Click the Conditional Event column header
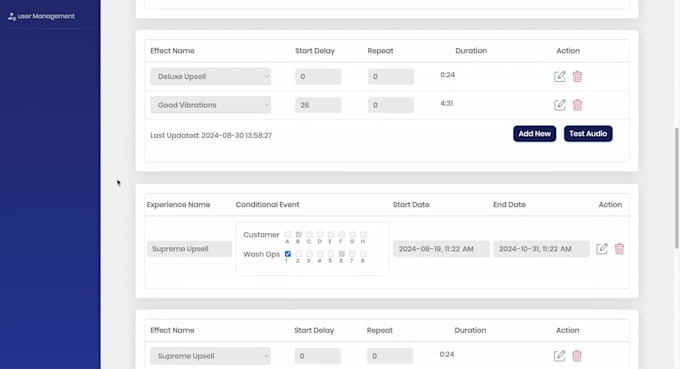The height and width of the screenshot is (369, 680). tap(267, 205)
